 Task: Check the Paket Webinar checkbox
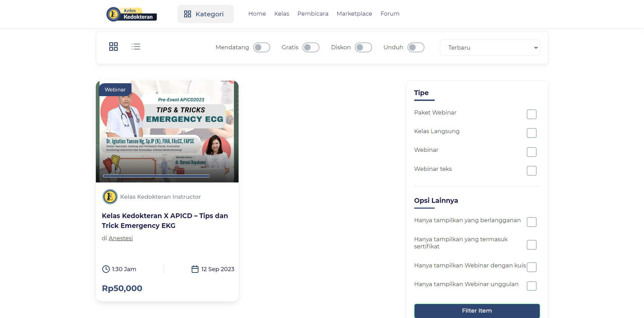(531, 114)
